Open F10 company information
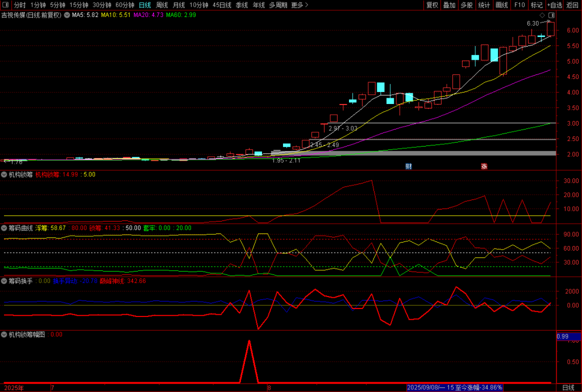Image resolution: width=582 pixels, height=392 pixels. click(519, 5)
